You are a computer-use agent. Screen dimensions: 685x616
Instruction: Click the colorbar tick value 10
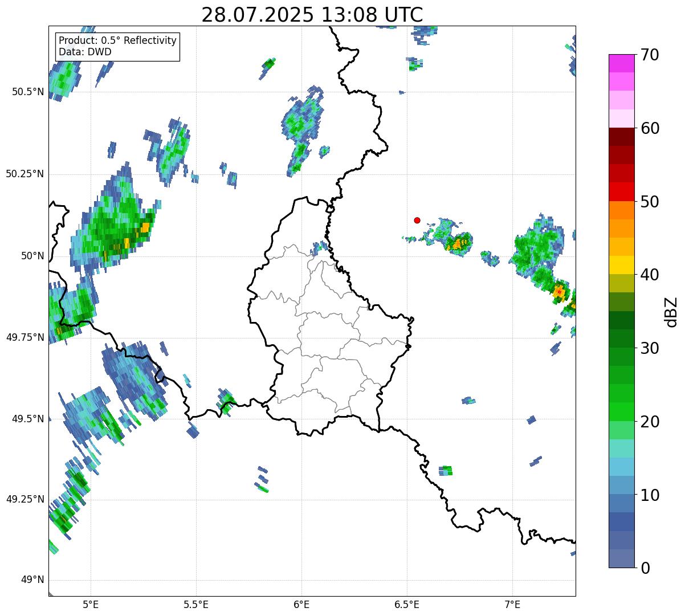650,495
